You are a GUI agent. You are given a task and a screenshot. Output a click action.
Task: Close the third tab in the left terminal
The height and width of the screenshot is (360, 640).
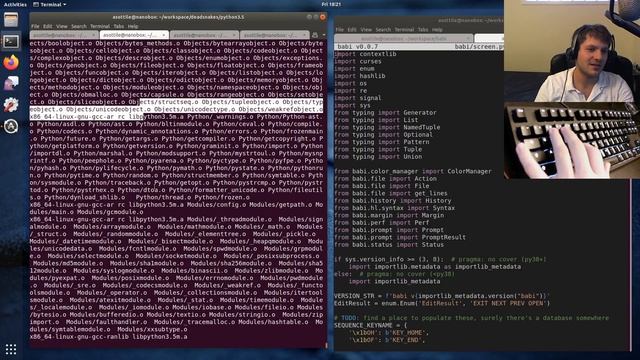coord(234,35)
